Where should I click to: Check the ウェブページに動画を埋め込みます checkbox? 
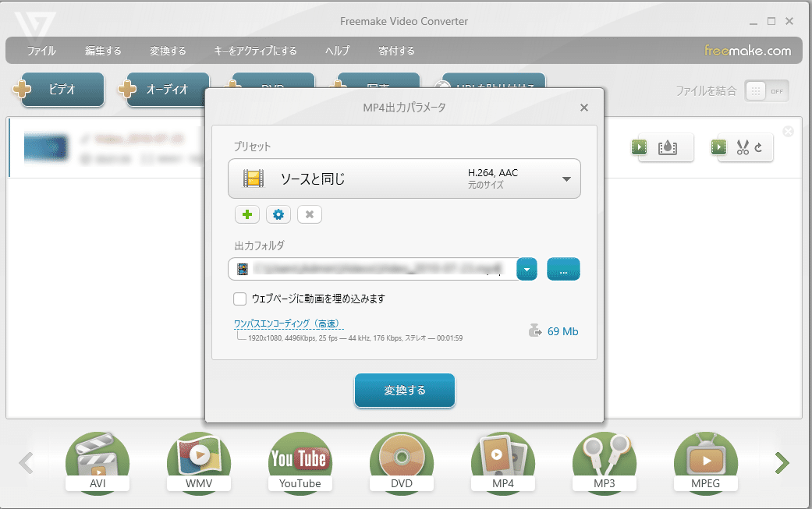click(239, 299)
